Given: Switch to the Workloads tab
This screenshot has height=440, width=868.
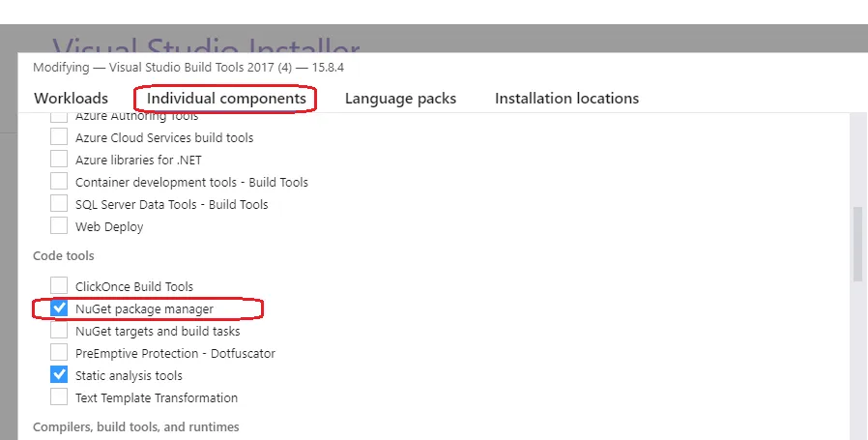Looking at the screenshot, I should (x=71, y=99).
